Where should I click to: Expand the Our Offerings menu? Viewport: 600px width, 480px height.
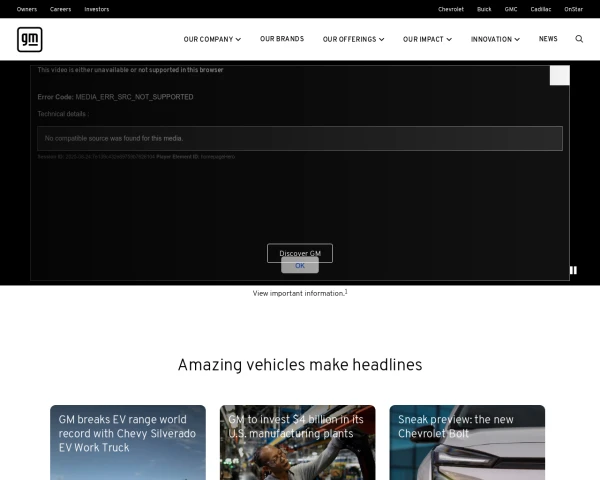click(353, 39)
